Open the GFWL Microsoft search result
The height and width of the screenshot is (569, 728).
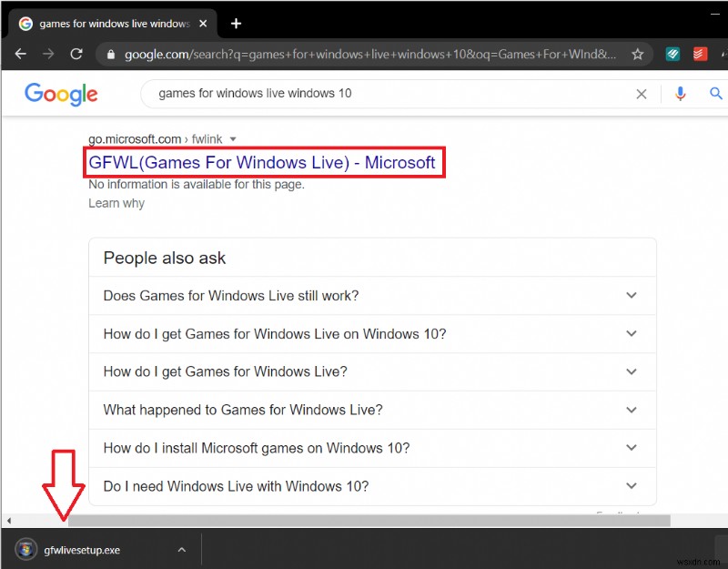262,162
